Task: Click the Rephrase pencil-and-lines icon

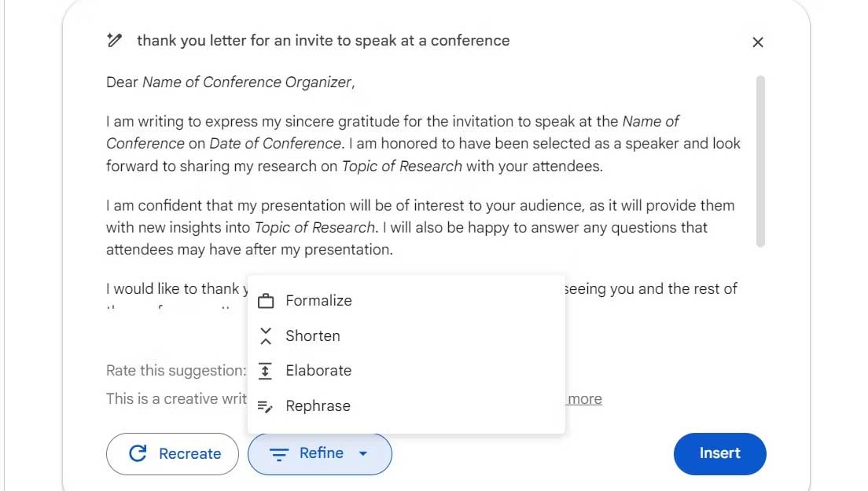Action: point(266,406)
